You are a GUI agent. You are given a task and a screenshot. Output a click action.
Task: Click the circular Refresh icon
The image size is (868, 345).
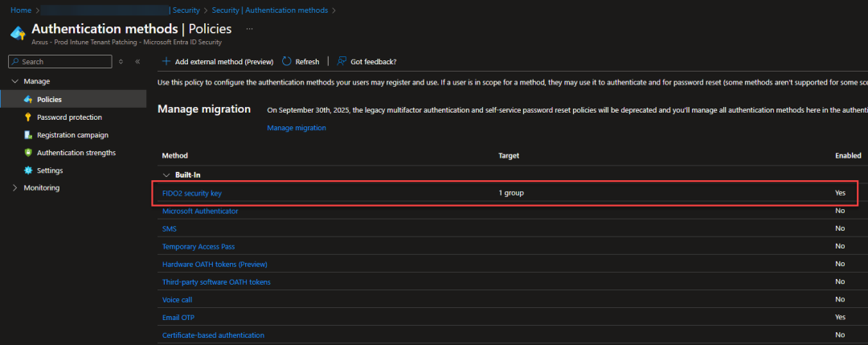click(287, 61)
